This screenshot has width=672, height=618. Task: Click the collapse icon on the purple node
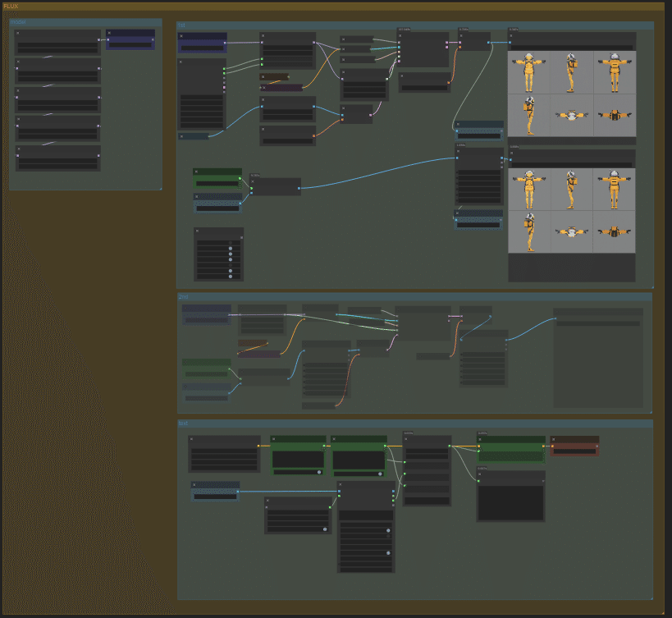(263, 87)
